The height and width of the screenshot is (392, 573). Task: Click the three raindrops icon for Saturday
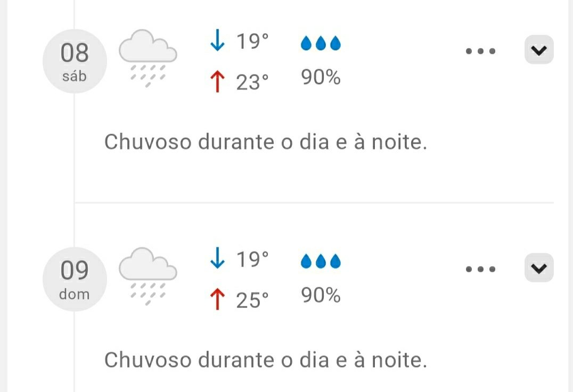coord(321,43)
